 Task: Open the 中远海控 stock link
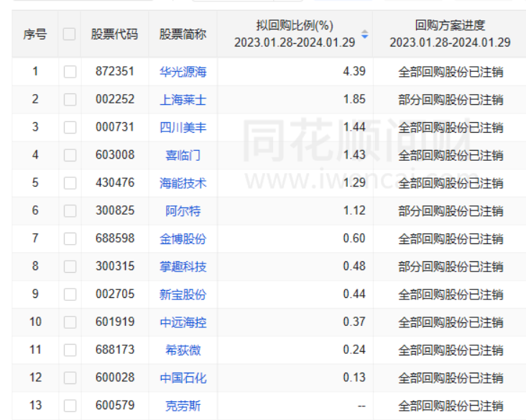point(183,322)
